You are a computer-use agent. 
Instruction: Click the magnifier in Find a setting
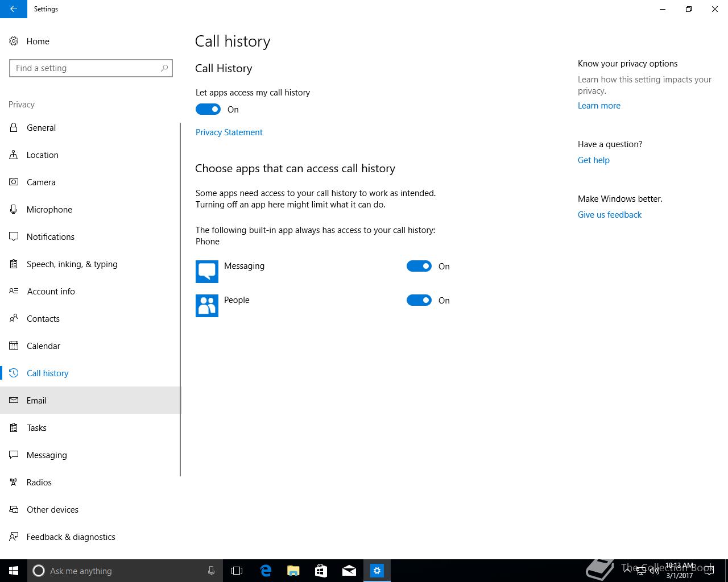click(164, 68)
